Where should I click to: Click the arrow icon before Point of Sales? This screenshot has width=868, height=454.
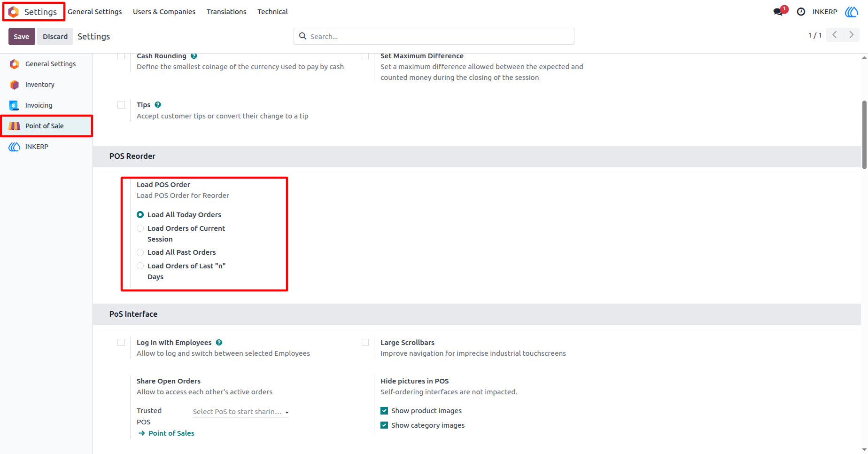click(141, 433)
